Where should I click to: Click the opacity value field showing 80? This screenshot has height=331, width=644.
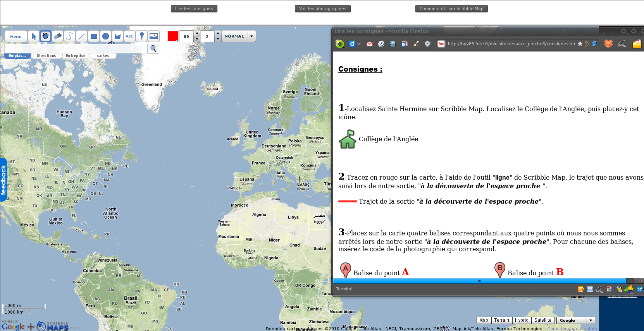click(x=186, y=36)
